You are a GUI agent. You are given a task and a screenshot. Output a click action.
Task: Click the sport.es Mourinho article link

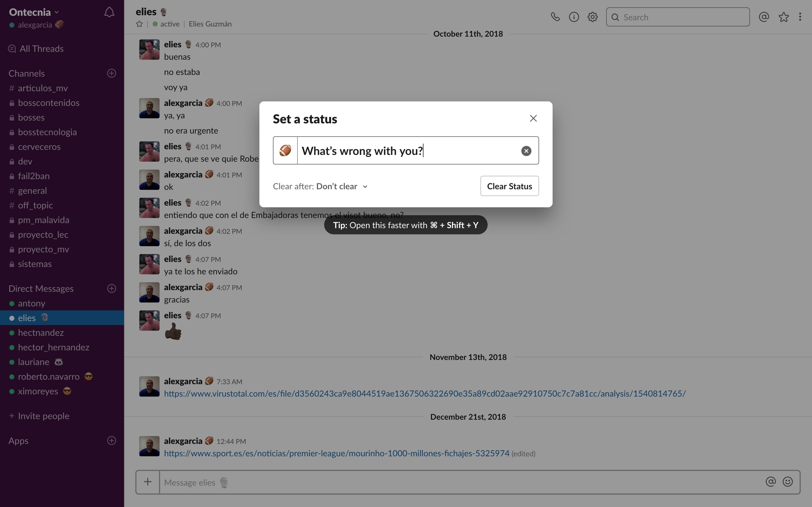click(337, 453)
